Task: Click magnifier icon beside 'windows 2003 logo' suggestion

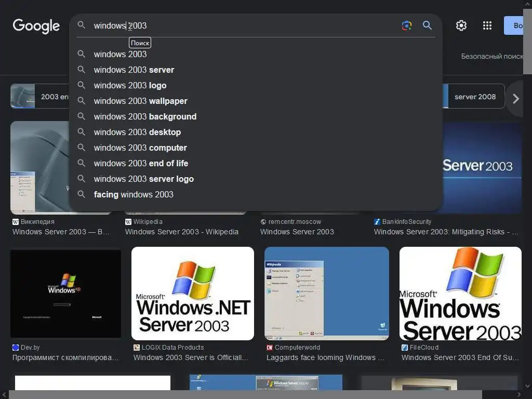Action: [82, 85]
